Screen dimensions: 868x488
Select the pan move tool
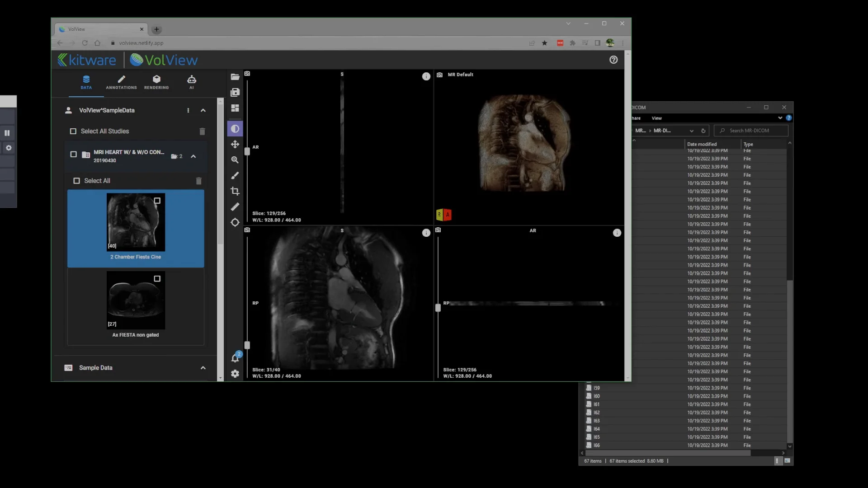tap(235, 144)
